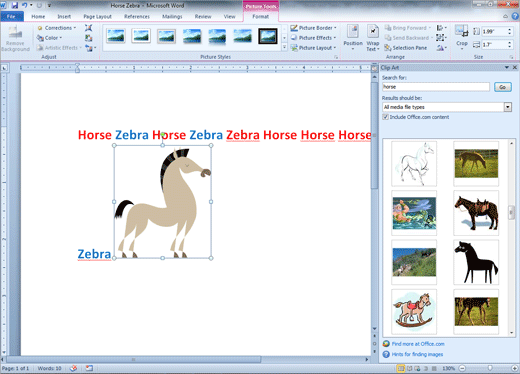Open Find more at Office.com link
520x374 pixels.
coord(418,344)
